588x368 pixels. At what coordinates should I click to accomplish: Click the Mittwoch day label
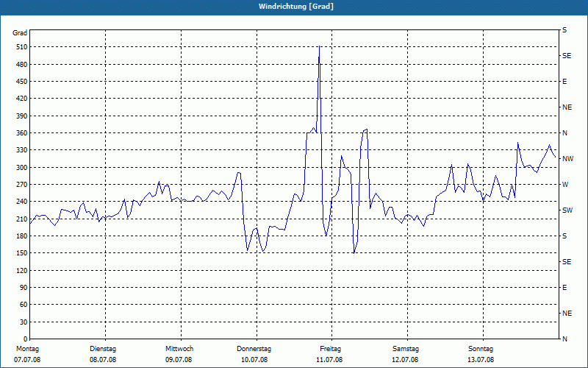click(x=179, y=349)
